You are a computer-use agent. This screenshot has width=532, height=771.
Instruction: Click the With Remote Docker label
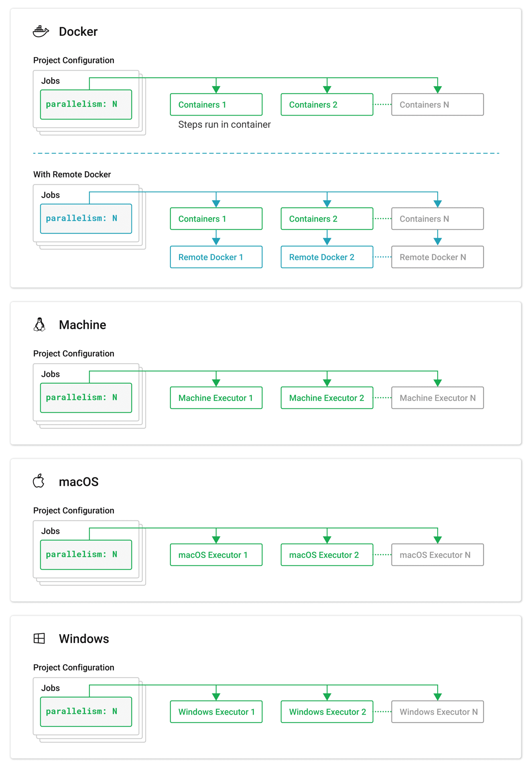coord(72,174)
